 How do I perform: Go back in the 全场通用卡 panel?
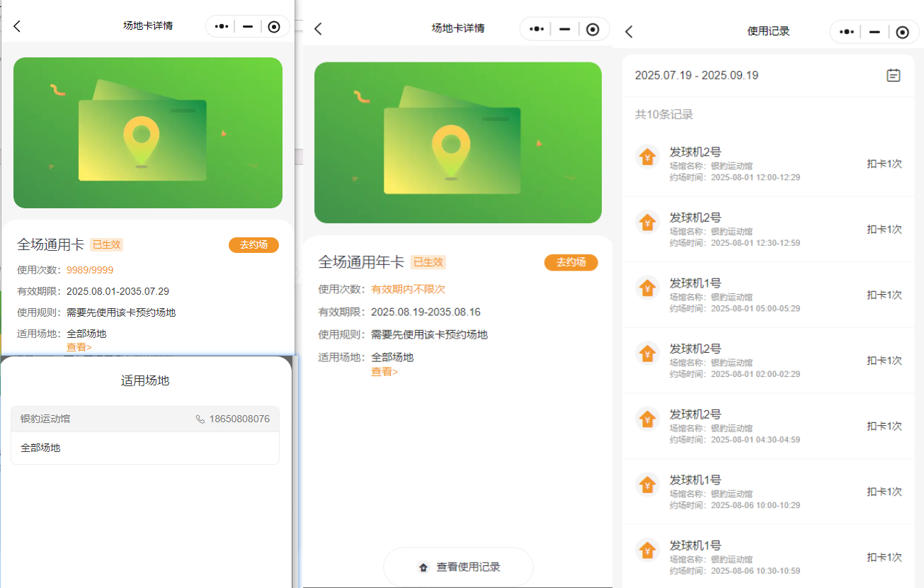click(17, 26)
